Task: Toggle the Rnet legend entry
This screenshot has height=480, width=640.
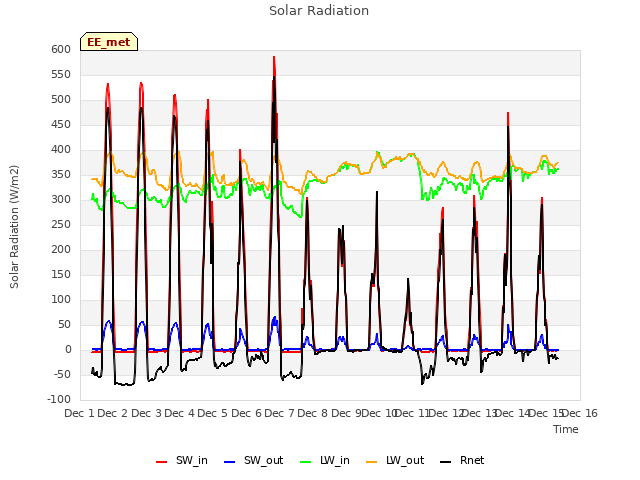Action: click(462, 460)
